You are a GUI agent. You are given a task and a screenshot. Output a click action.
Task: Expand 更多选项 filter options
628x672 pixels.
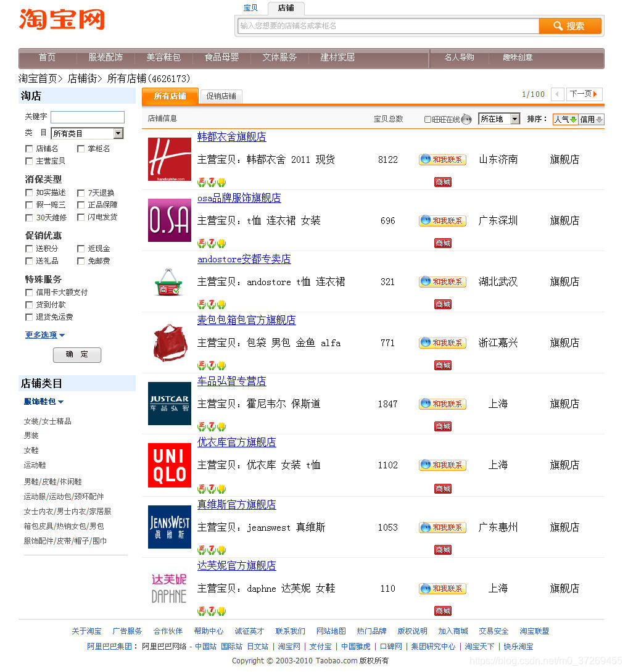44,334
